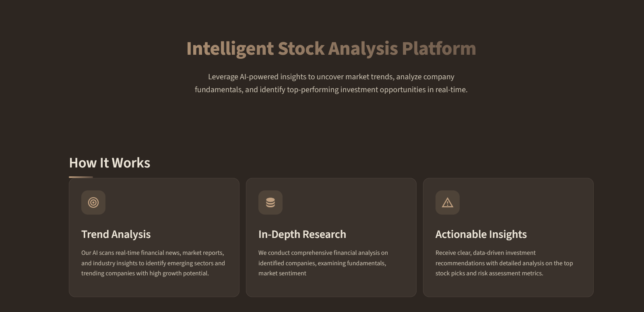Click the "We conduct comprehensive financial analysis" line

pos(323,253)
